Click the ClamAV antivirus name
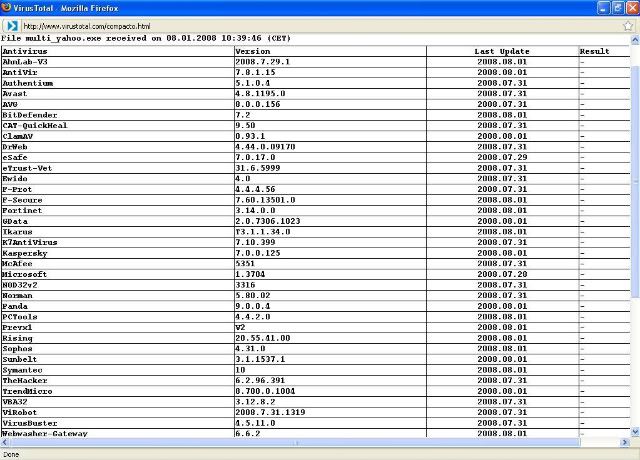Viewport: 640px width, 460px height. (18, 136)
